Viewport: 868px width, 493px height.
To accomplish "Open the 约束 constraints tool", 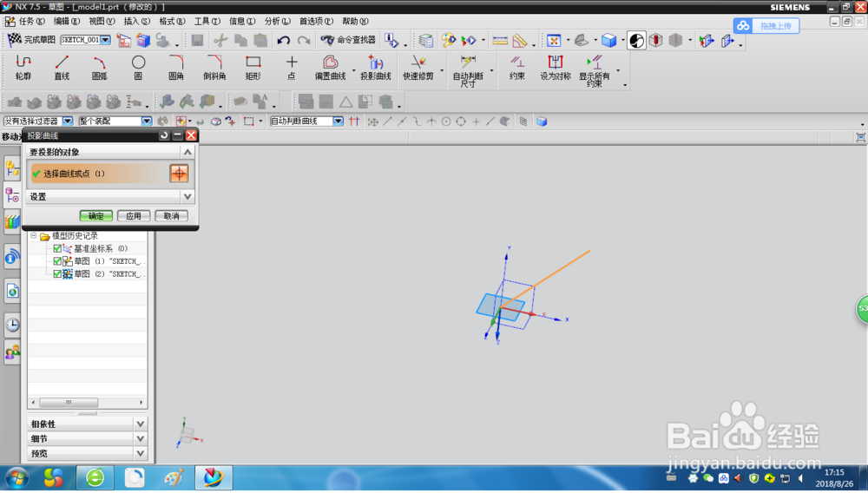I will [x=517, y=68].
